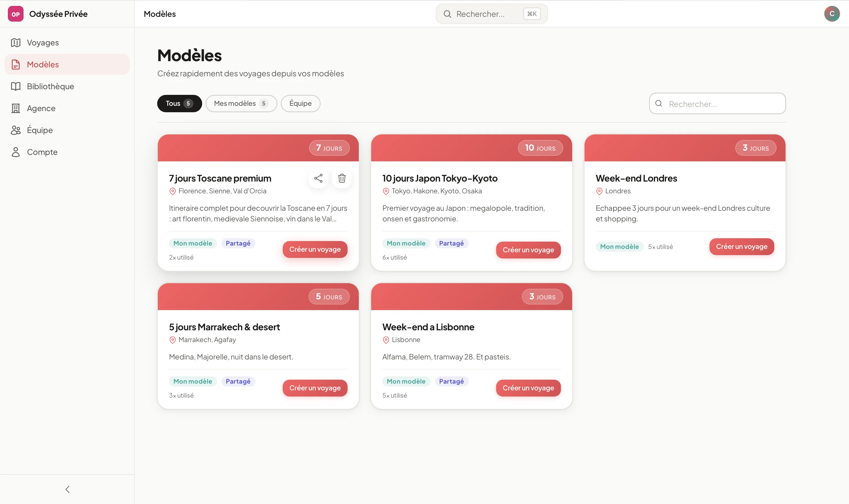849x504 pixels.
Task: Open the user avatar menu top right
Action: coord(832,13)
